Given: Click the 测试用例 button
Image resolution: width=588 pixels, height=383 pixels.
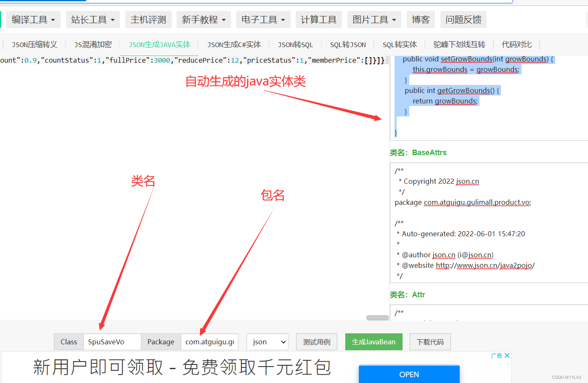Looking at the screenshot, I should tap(317, 342).
